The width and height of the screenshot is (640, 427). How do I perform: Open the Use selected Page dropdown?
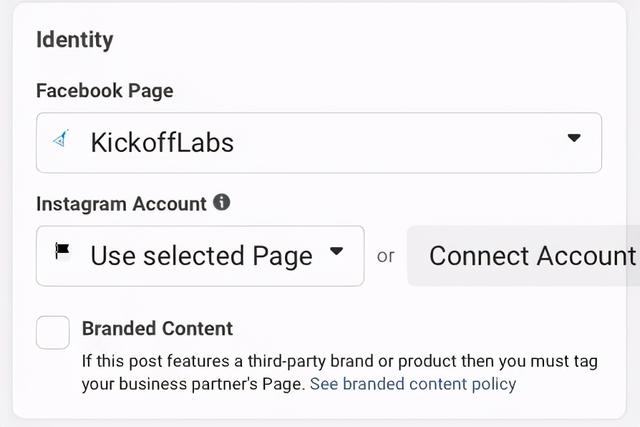pos(200,256)
